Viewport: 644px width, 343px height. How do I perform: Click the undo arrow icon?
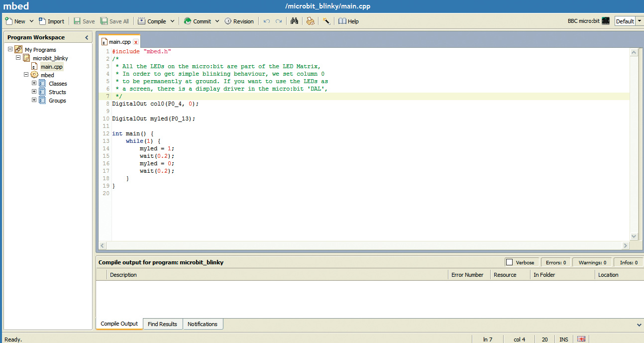click(267, 21)
